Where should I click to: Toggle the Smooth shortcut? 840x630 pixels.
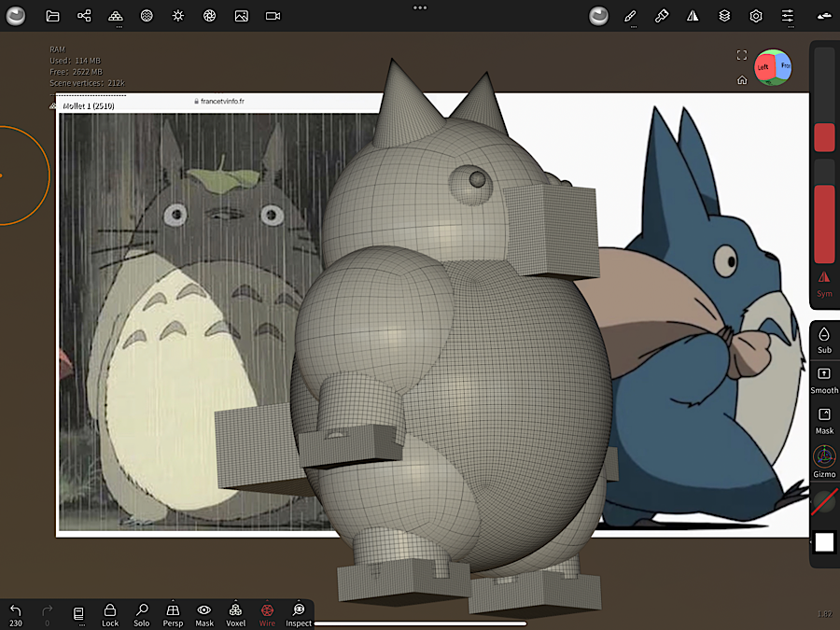824,381
